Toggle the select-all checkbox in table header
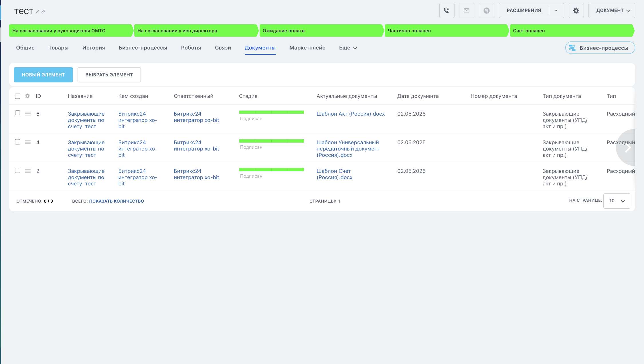This screenshot has width=644, height=364. (x=17, y=96)
